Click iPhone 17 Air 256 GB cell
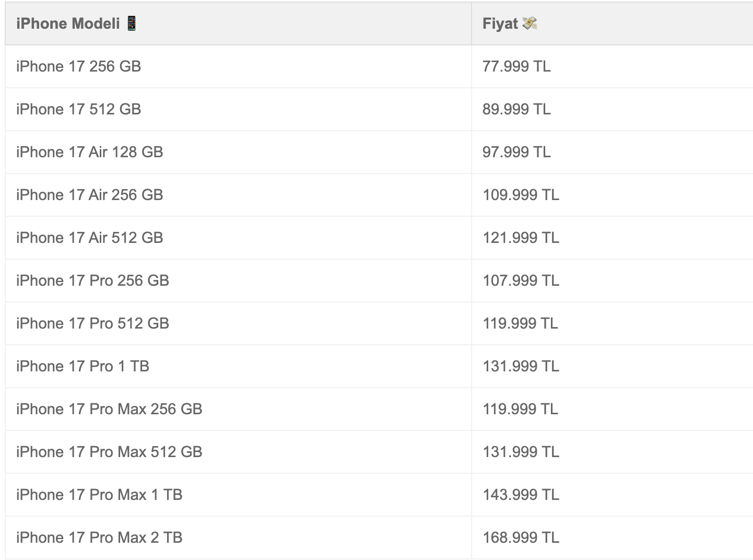The height and width of the screenshot is (560, 753). (x=89, y=195)
